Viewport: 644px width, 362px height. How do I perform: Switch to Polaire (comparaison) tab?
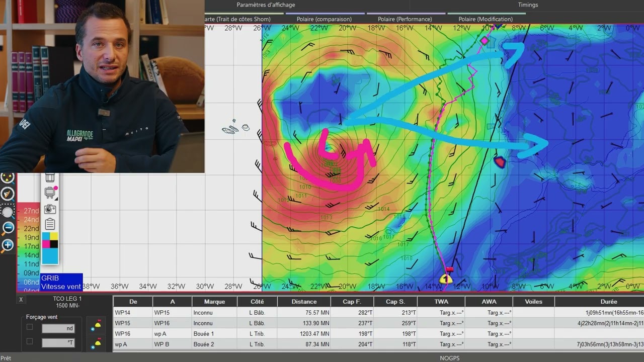(324, 19)
